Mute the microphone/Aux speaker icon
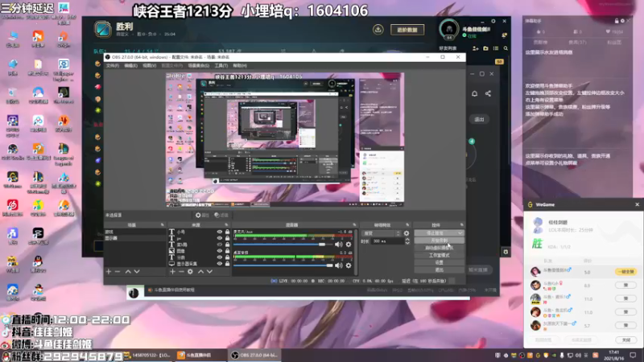This screenshot has height=362, width=644. coord(338,245)
